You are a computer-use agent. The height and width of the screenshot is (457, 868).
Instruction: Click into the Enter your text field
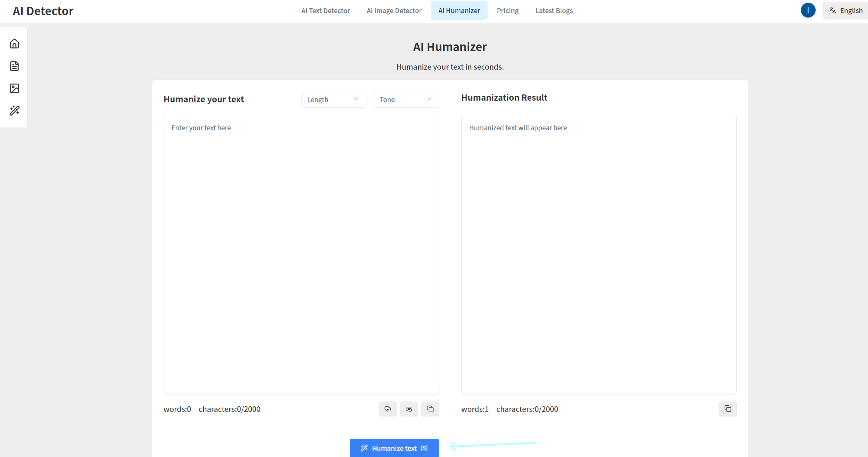[301, 254]
